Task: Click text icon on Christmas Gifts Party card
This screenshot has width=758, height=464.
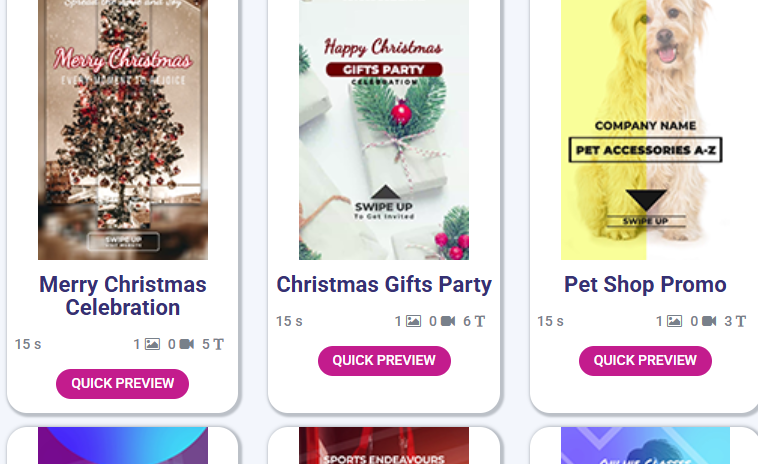Action: [x=480, y=321]
